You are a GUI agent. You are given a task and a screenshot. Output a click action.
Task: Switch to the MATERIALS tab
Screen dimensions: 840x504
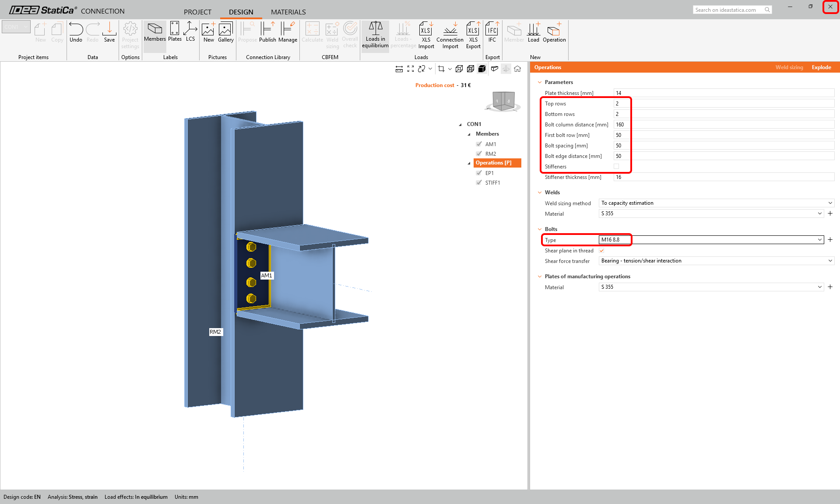pyautogui.click(x=288, y=12)
